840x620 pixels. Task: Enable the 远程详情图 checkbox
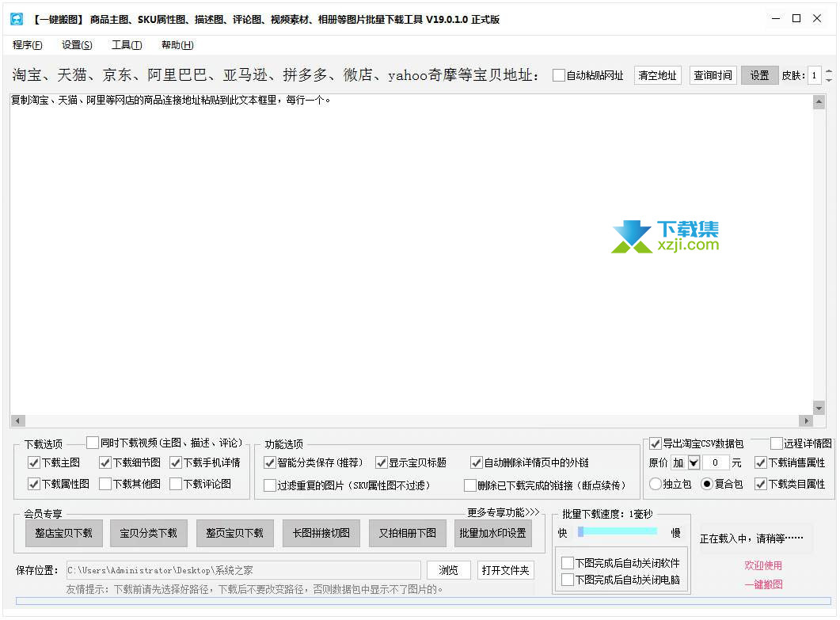776,443
